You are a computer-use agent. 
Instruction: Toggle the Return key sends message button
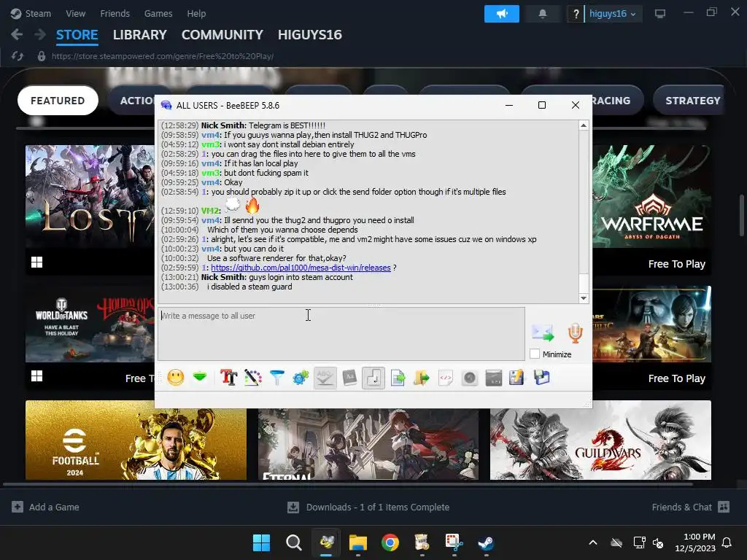(373, 378)
